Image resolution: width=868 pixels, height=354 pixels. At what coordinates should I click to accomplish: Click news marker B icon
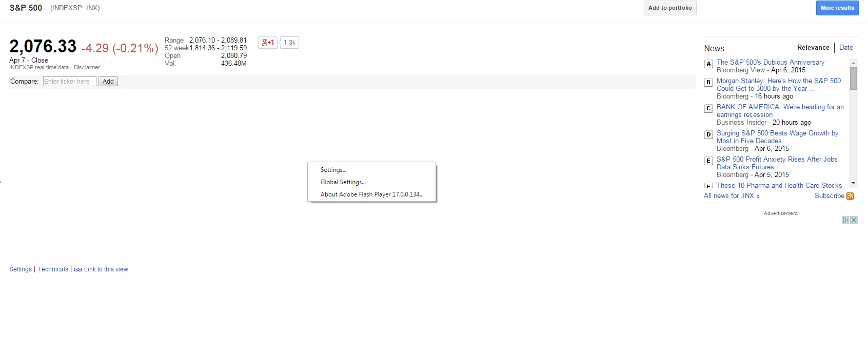coord(708,82)
